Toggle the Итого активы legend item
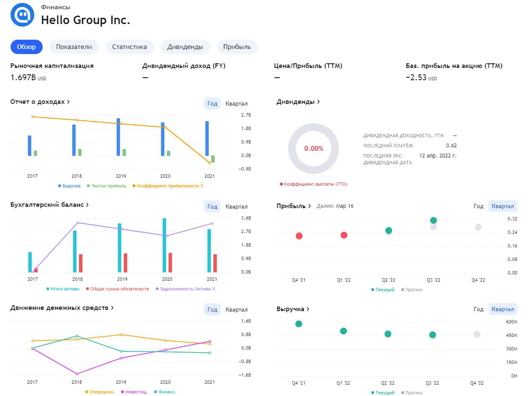The height and width of the screenshot is (396, 532). pos(63,289)
